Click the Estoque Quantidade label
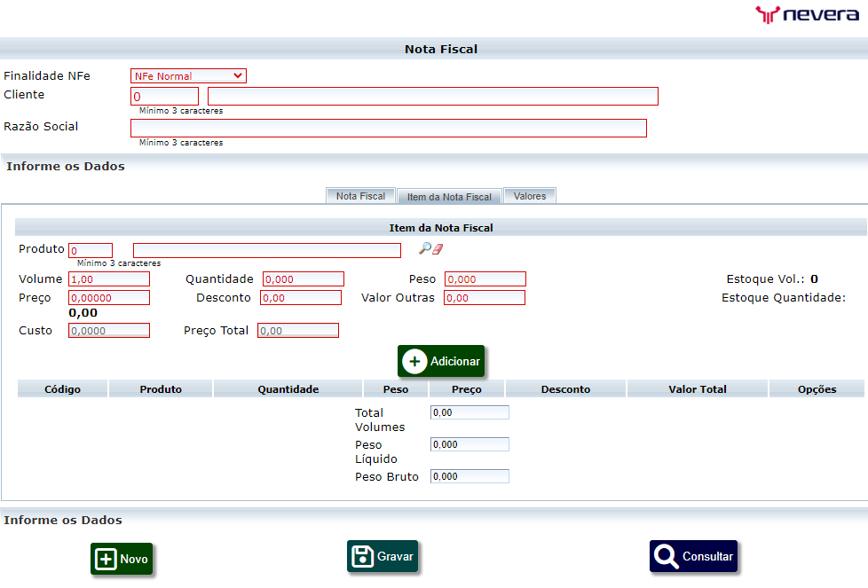This screenshot has width=868, height=588. pos(784,298)
